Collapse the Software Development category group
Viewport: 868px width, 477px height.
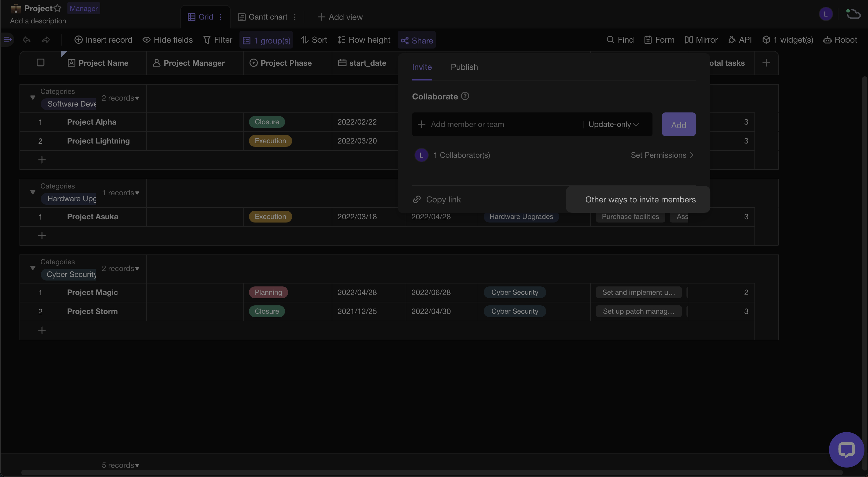33,98
